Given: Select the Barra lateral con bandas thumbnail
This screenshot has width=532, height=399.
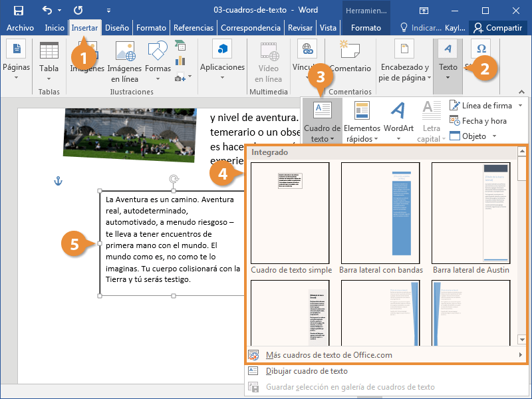Looking at the screenshot, I should pos(380,213).
